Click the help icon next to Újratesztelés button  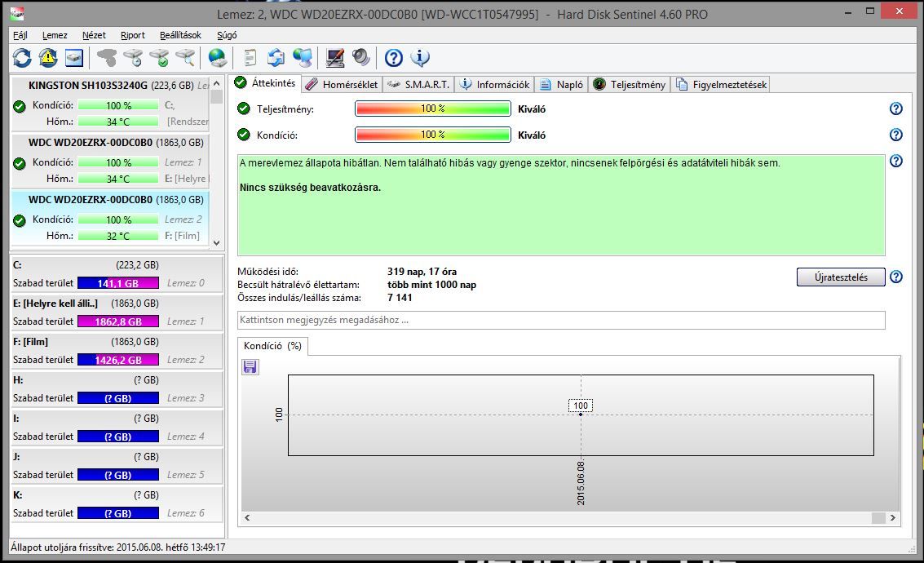click(x=895, y=277)
